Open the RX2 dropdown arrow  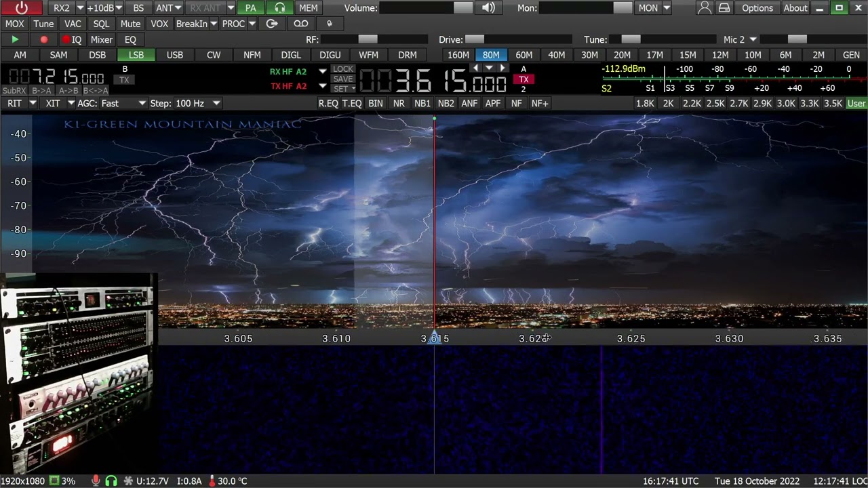(80, 8)
